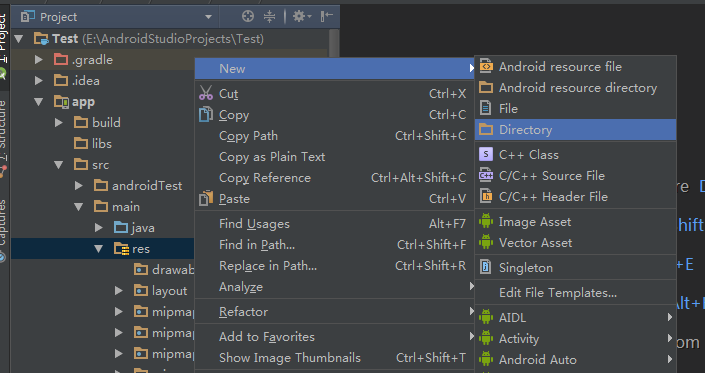Expand the androidTest folder

[79, 186]
